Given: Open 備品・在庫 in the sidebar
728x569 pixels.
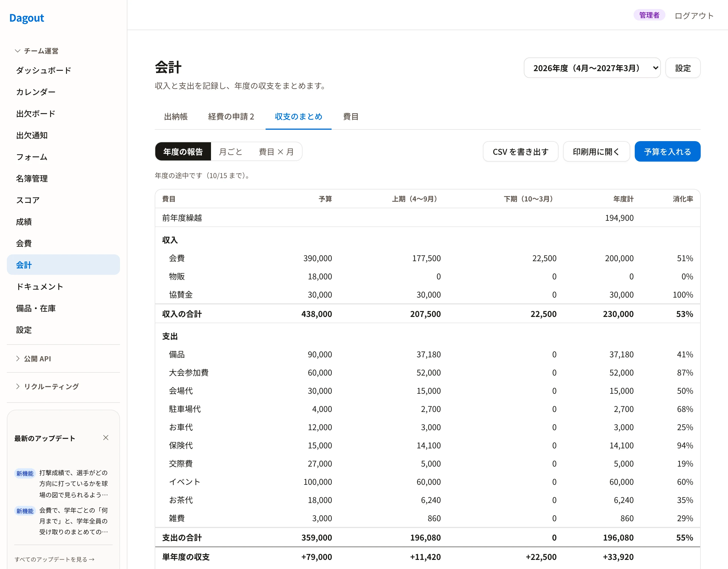Looking at the screenshot, I should tap(63, 308).
